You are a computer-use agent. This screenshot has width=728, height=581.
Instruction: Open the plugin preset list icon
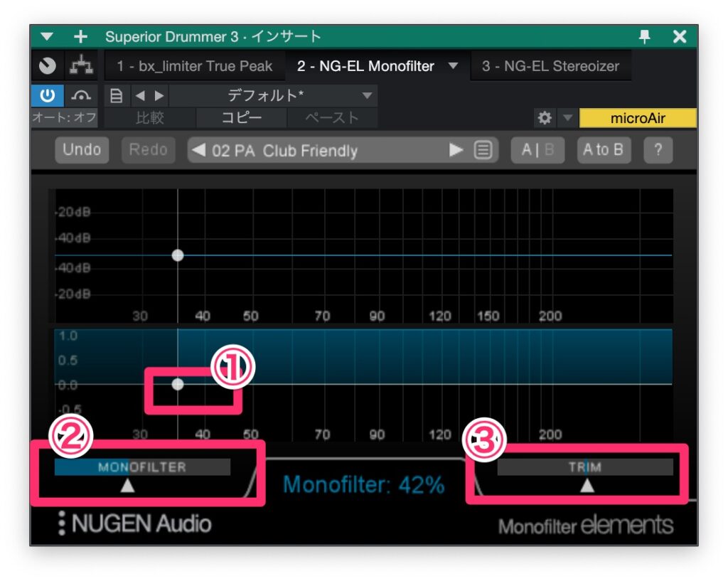click(x=483, y=151)
